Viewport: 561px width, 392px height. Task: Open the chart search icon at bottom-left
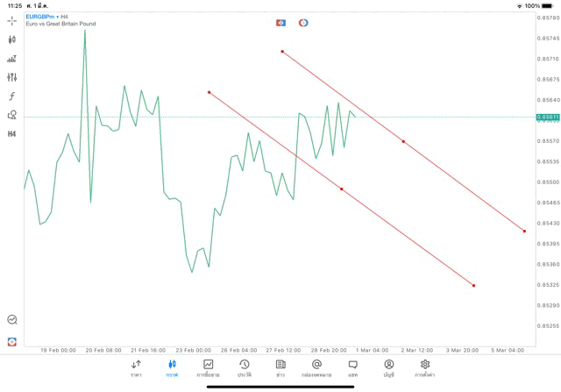(x=12, y=320)
